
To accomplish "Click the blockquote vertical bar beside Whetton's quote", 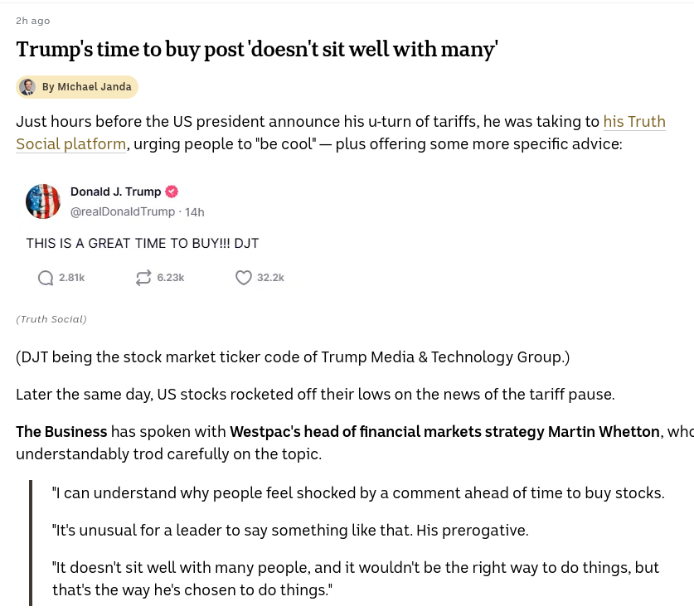I will 31,543.
